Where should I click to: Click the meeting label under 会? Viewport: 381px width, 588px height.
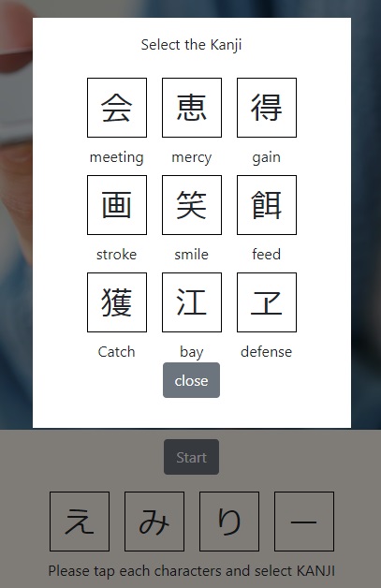(x=117, y=157)
